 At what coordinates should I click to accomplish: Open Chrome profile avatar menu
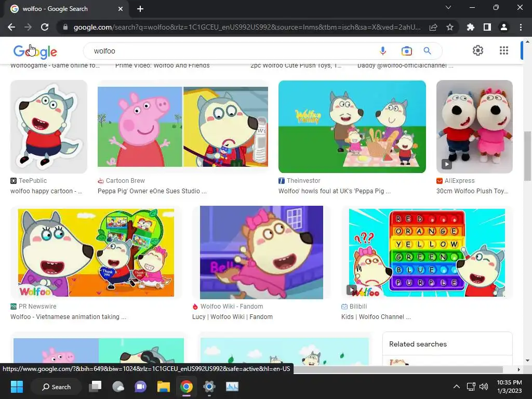pos(504,27)
